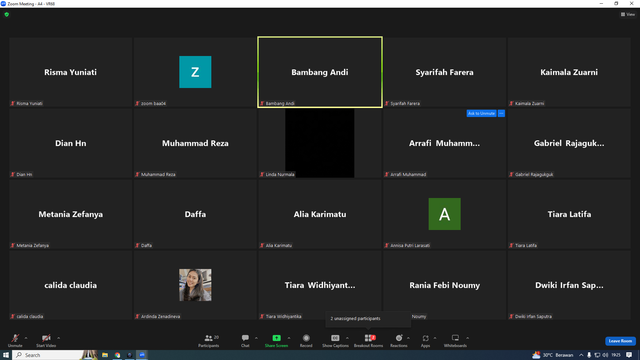640x360 pixels.
Task: Click Alia Karimatu name text
Action: [x=320, y=214]
